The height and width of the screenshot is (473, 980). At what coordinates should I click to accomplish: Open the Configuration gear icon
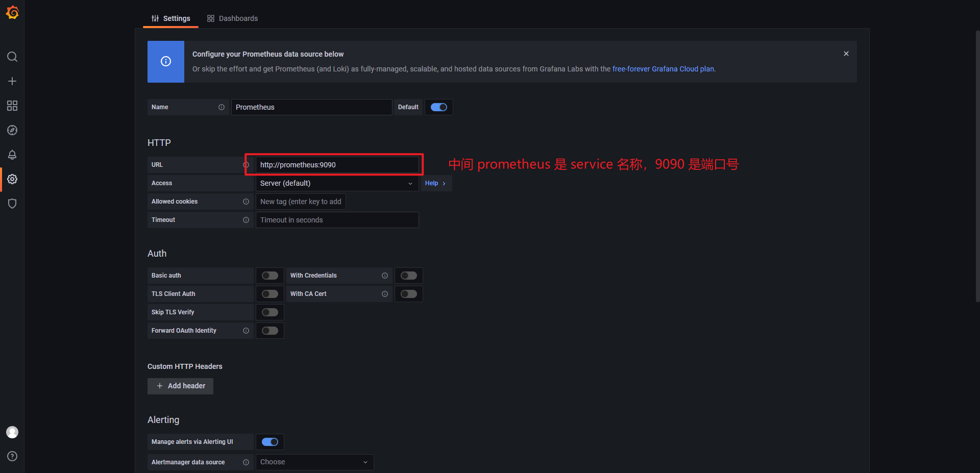[x=12, y=179]
